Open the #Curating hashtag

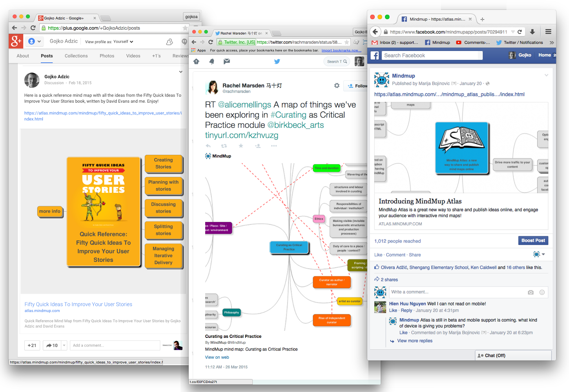(x=288, y=115)
